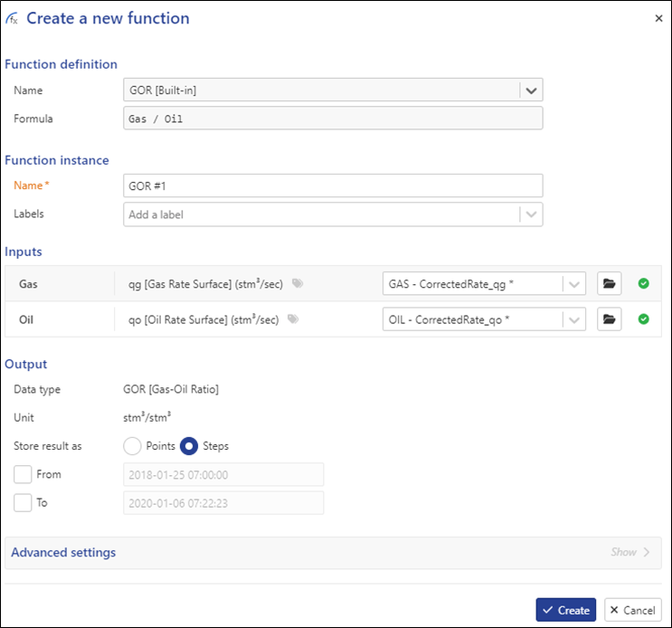Open the GAS - CorrectedRate_qg dropdown

point(484,284)
